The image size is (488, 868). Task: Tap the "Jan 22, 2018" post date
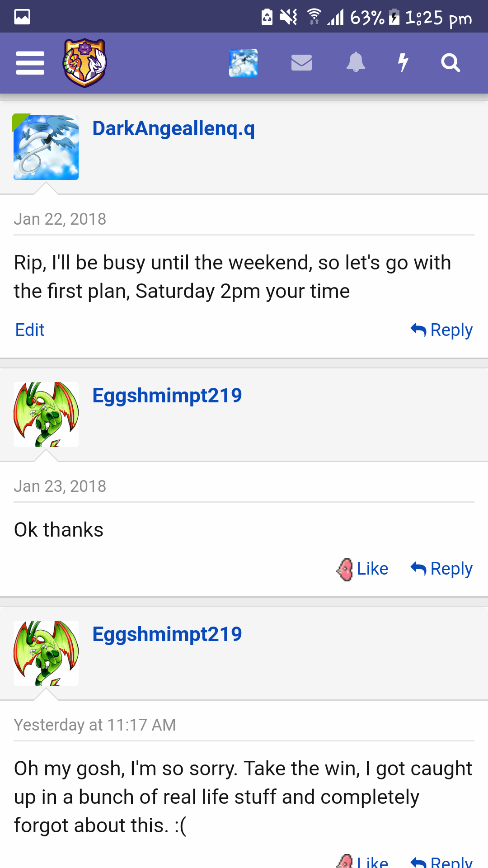tap(60, 219)
